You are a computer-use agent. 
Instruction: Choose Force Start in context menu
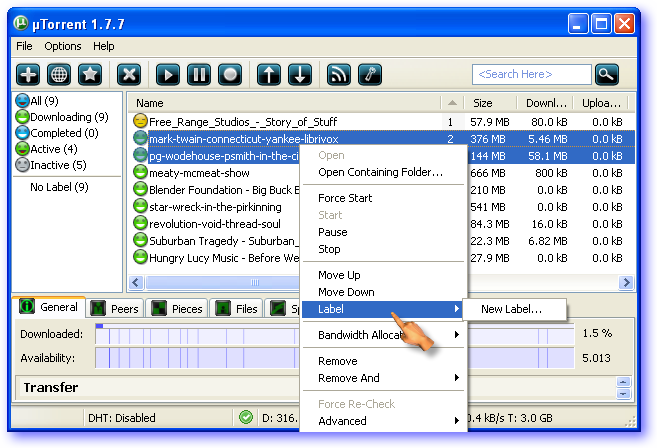click(x=383, y=198)
